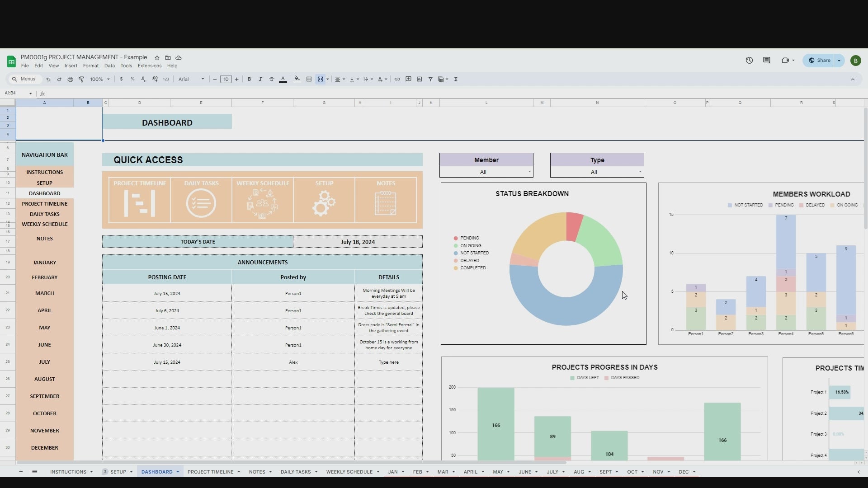
Task: Undo the last action in toolbar
Action: point(48,79)
